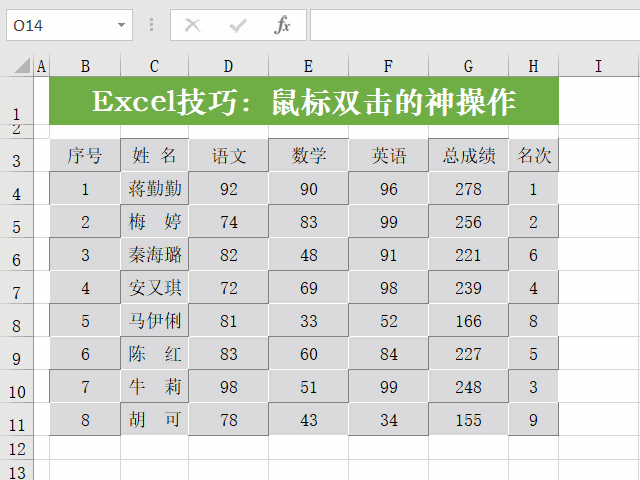Image resolution: width=640 pixels, height=480 pixels.
Task: Click math score '69' for 安又琪
Action: coord(308,287)
